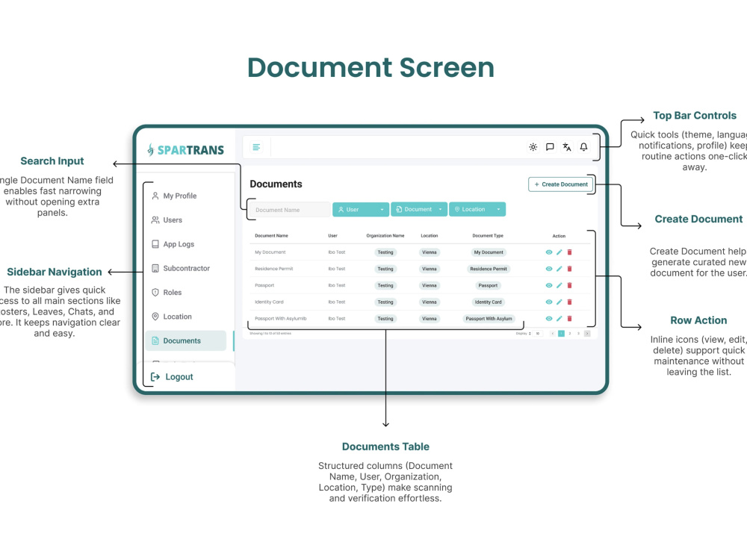Open the User filter dropdown
Screen dimensions: 747x560
tap(361, 210)
